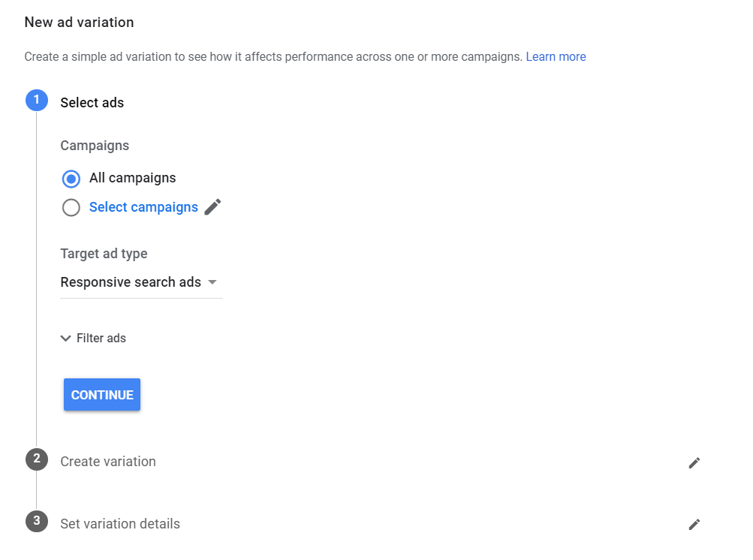Click the edit pencil beside Set variation details

coord(694,524)
